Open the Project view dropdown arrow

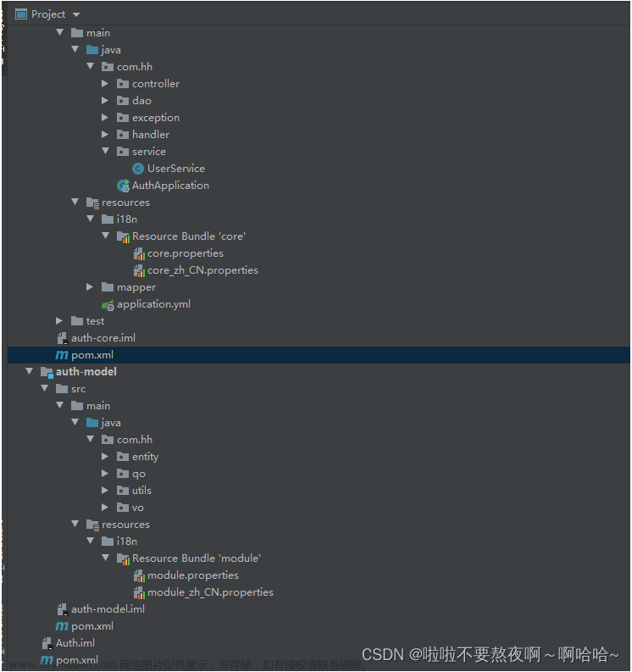coord(76,14)
